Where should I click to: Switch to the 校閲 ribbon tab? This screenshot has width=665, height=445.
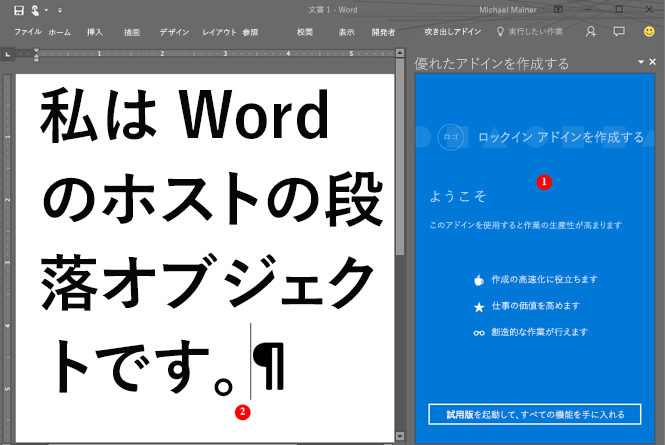(305, 32)
